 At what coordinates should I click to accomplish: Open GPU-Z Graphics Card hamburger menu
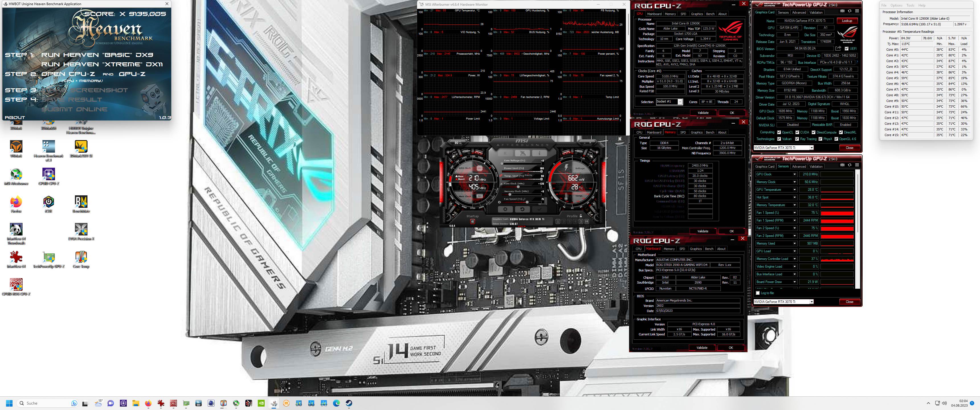pos(857,11)
